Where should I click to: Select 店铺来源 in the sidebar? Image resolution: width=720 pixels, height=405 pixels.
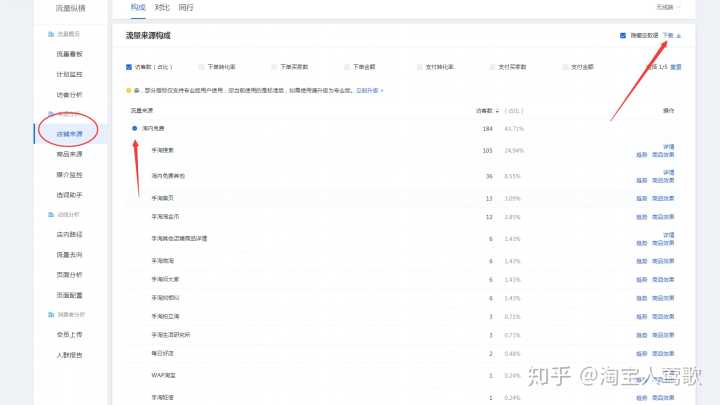point(69,134)
